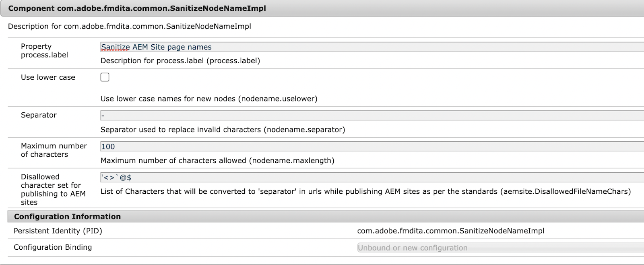Click the 'Disallowed character set for publishing' label
Image resolution: width=644 pixels, height=265 pixels.
point(53,189)
